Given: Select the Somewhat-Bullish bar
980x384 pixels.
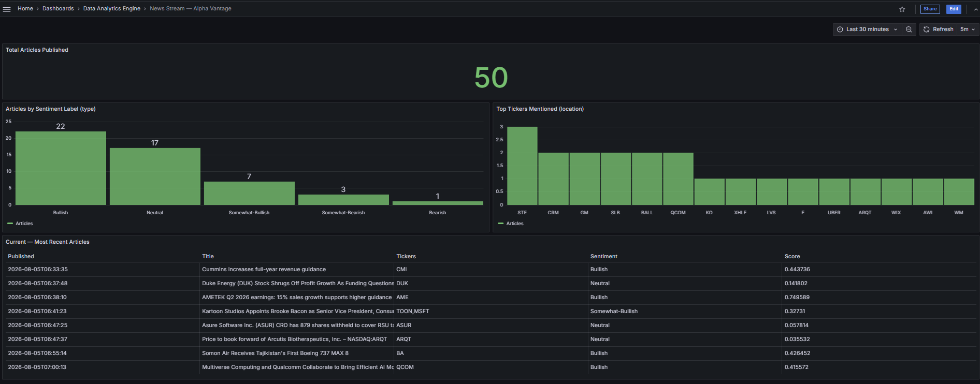Looking at the screenshot, I should pos(249,193).
